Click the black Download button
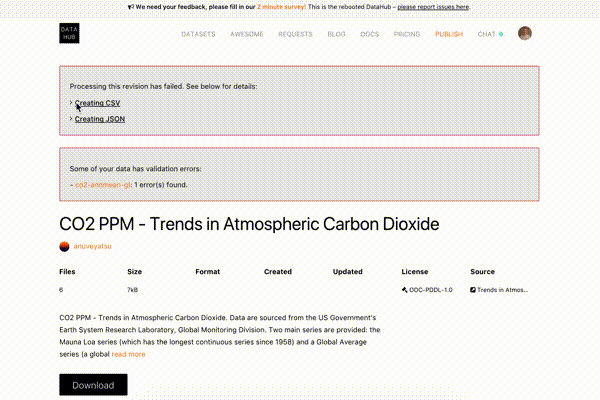This screenshot has height=400, width=600. coord(93,385)
